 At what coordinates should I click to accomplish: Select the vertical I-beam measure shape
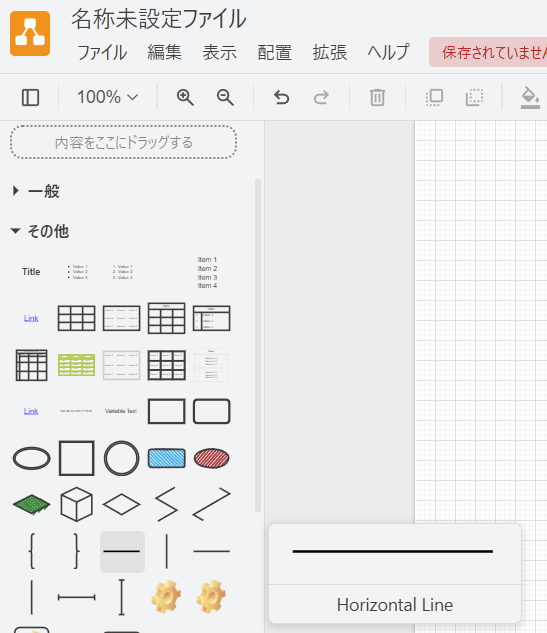point(122,597)
